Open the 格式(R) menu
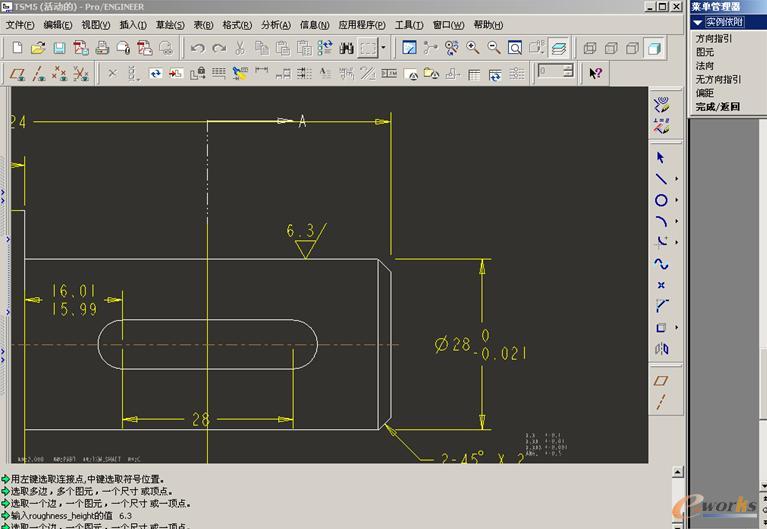 pos(237,25)
